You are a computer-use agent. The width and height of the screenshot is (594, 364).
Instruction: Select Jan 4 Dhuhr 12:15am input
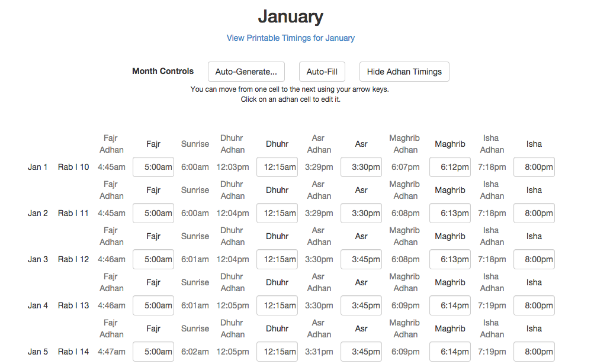tap(277, 305)
